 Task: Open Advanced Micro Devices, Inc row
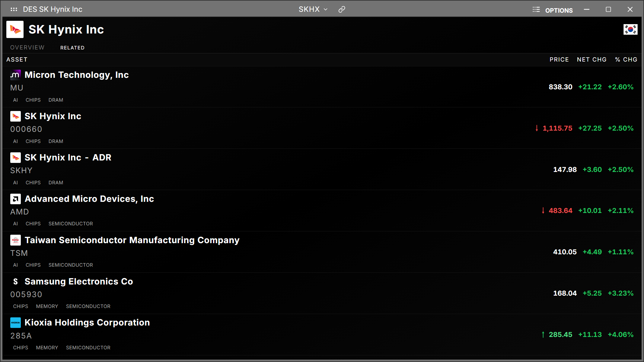click(x=322, y=211)
